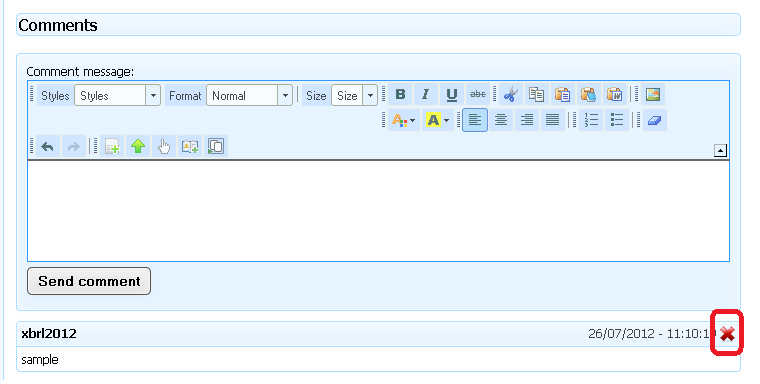Open the Styles dropdown
760x384 pixels.
coord(117,96)
